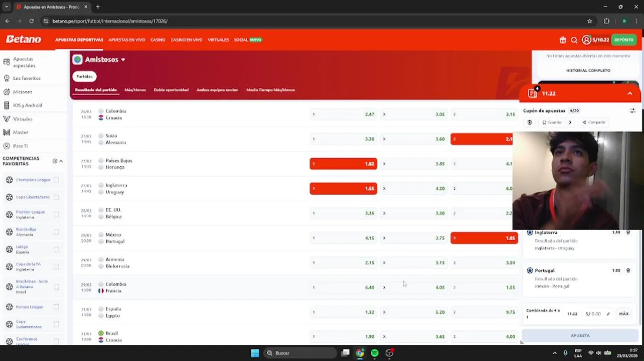The width and height of the screenshot is (644, 361).
Task: Open Los favoritos medal icon
Action: (7, 78)
